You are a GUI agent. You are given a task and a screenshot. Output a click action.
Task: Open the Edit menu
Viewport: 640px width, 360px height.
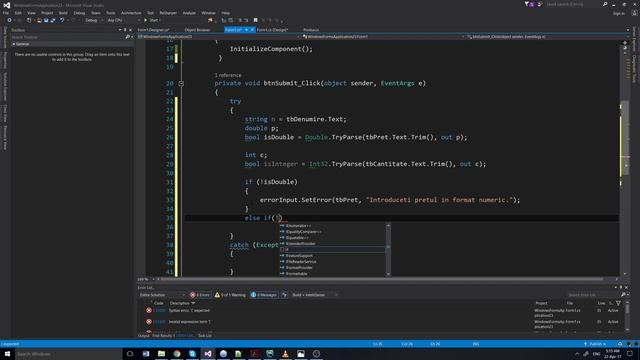[x=18, y=13]
